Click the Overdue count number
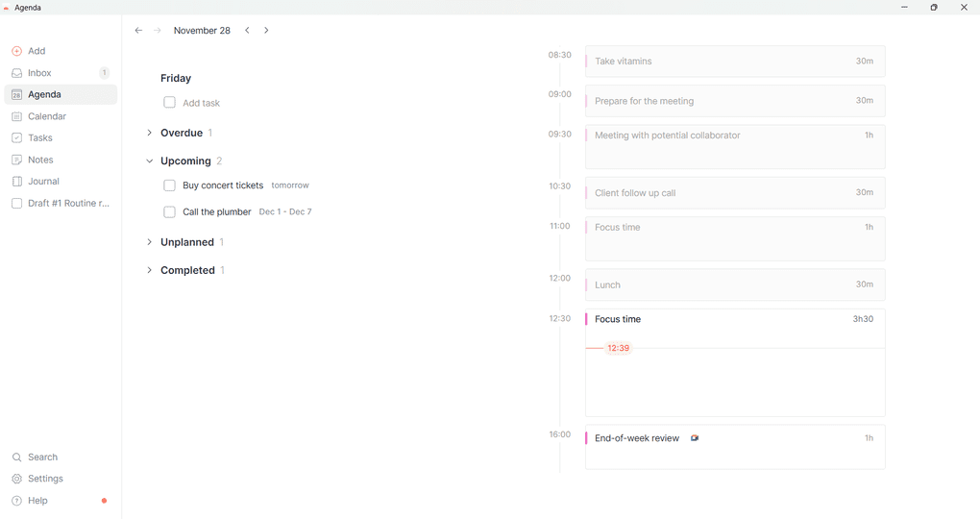Image resolution: width=980 pixels, height=519 pixels. point(210,133)
